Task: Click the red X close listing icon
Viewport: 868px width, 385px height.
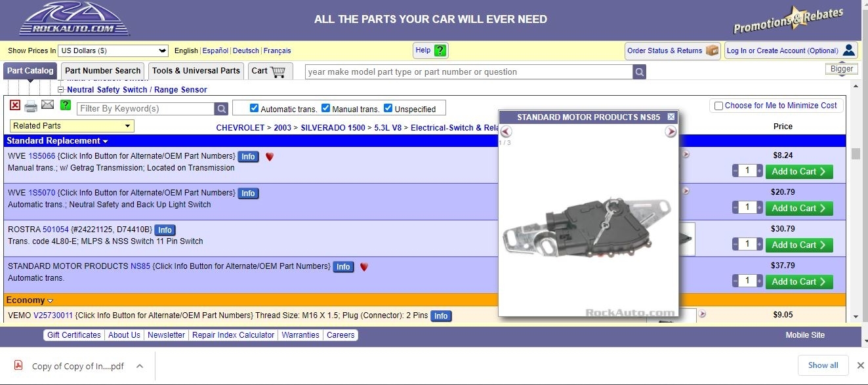Action: click(x=15, y=105)
